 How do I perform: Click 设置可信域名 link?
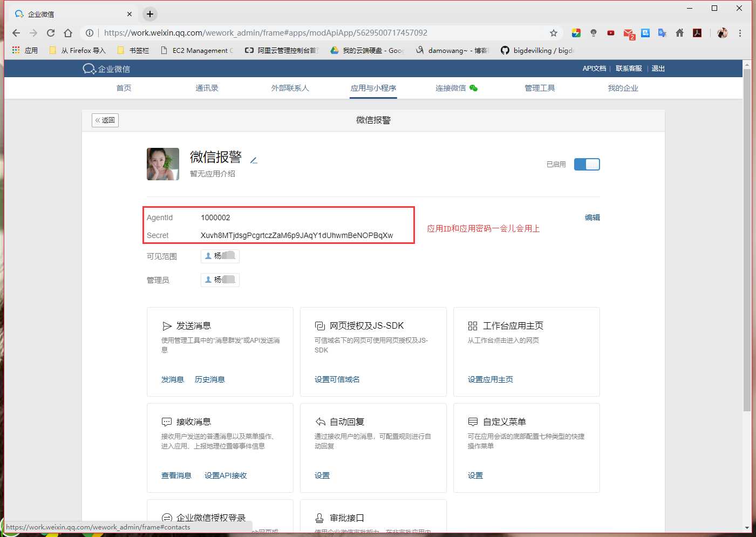337,379
